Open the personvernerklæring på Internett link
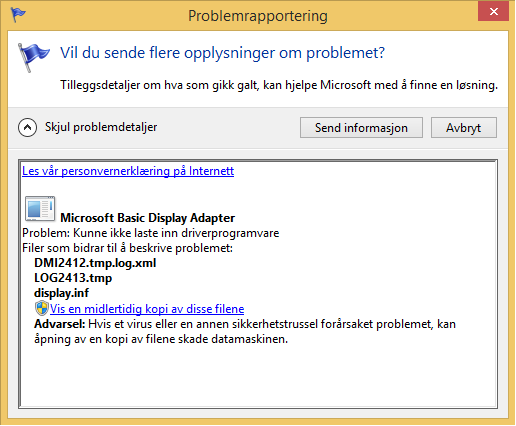 tap(128, 171)
